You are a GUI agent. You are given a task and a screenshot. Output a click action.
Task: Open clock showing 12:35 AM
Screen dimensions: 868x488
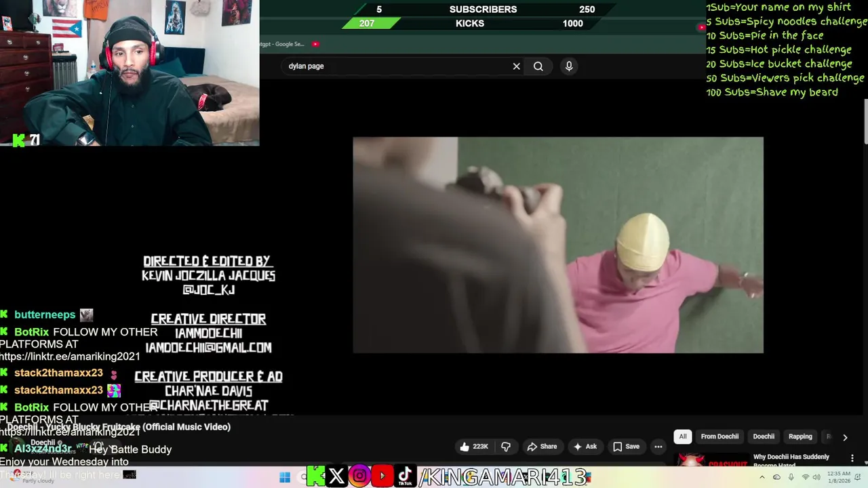click(839, 477)
